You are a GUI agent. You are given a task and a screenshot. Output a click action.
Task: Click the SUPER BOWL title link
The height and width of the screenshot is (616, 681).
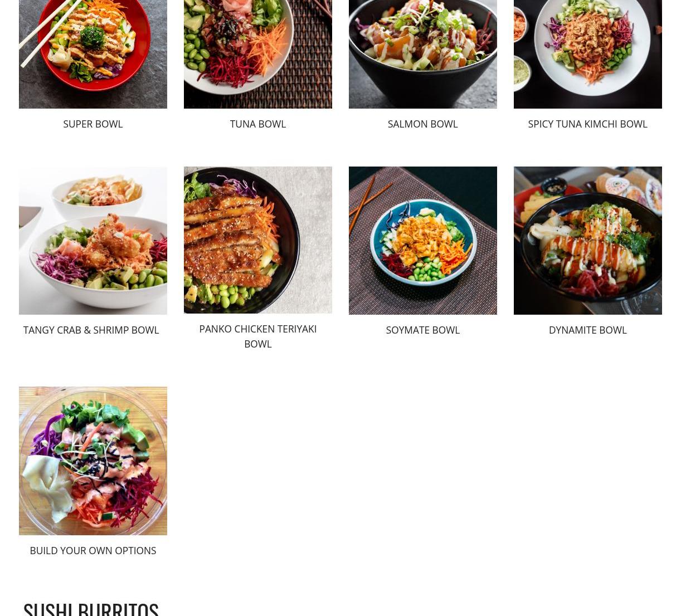coord(93,124)
